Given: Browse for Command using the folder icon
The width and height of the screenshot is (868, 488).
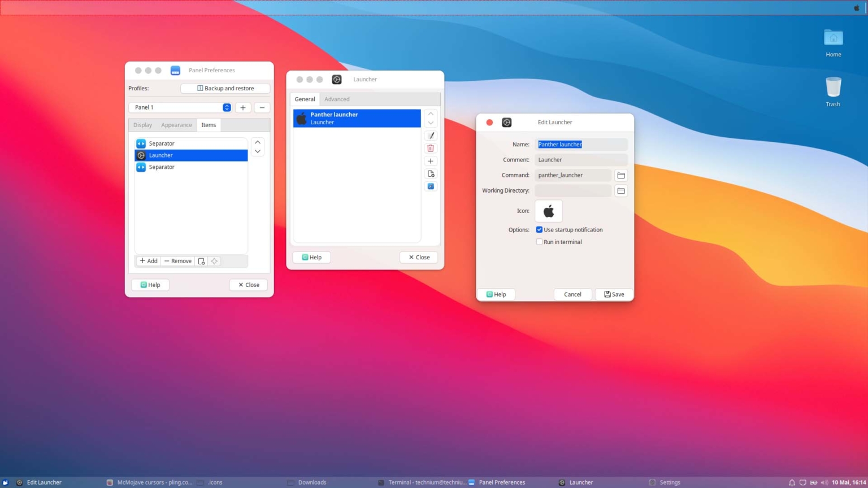Looking at the screenshot, I should coord(621,175).
